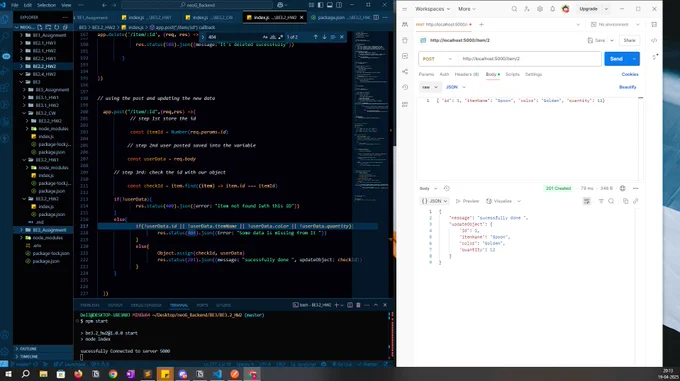Image resolution: width=680 pixels, height=381 pixels.
Task: Open network globe icon in response bar
Action: 623,188
